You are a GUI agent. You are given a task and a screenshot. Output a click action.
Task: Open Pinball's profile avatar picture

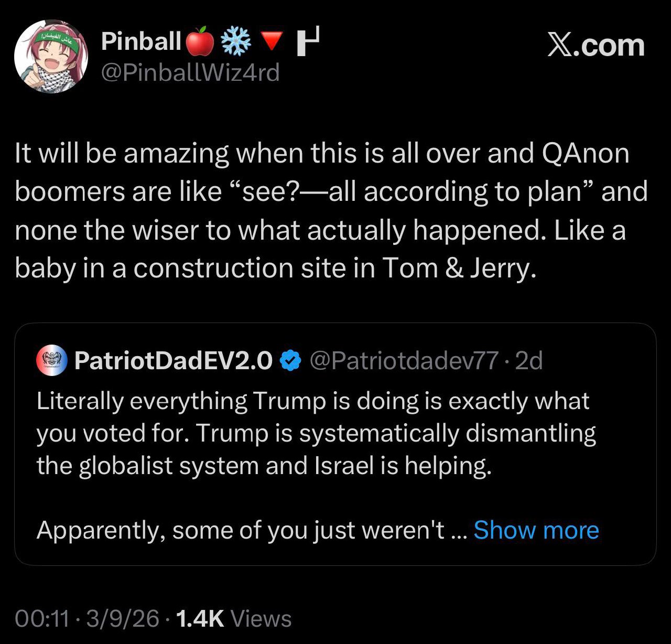(x=51, y=57)
